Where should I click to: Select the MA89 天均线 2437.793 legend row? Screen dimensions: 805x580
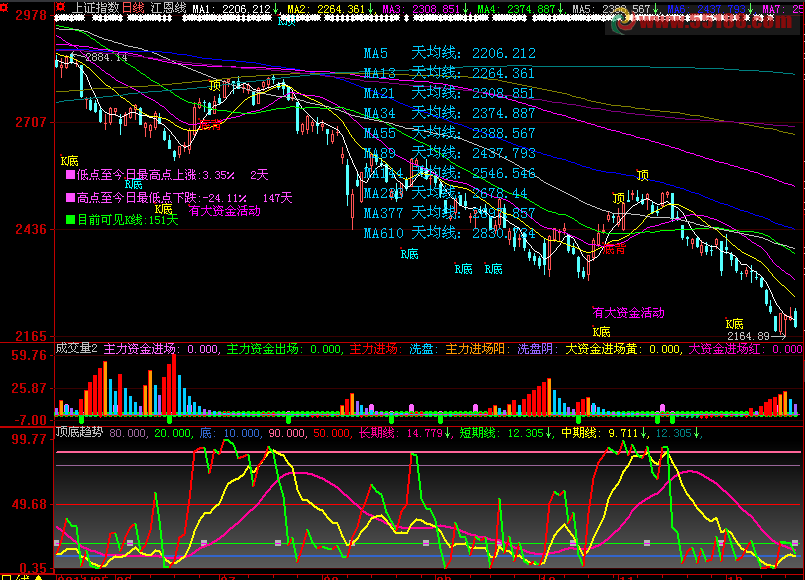point(450,153)
